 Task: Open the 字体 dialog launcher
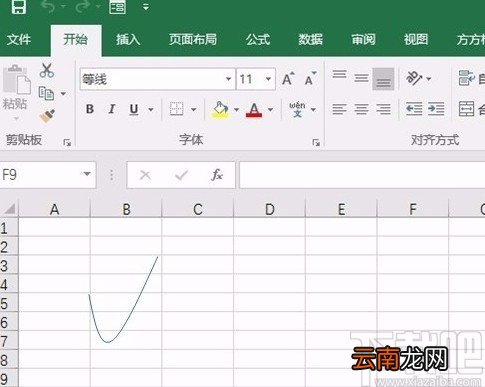click(316, 143)
